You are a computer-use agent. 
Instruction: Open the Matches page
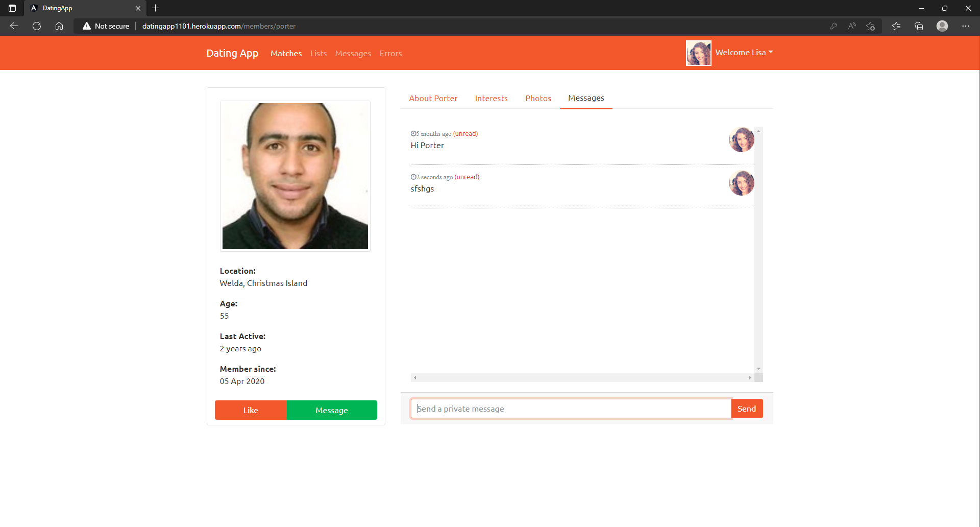286,53
